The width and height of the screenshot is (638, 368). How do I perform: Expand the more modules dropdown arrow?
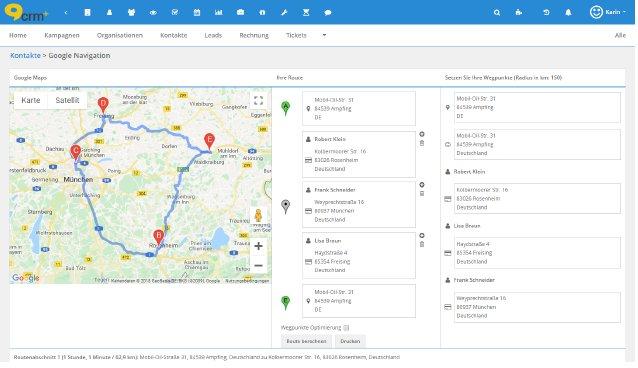[324, 35]
